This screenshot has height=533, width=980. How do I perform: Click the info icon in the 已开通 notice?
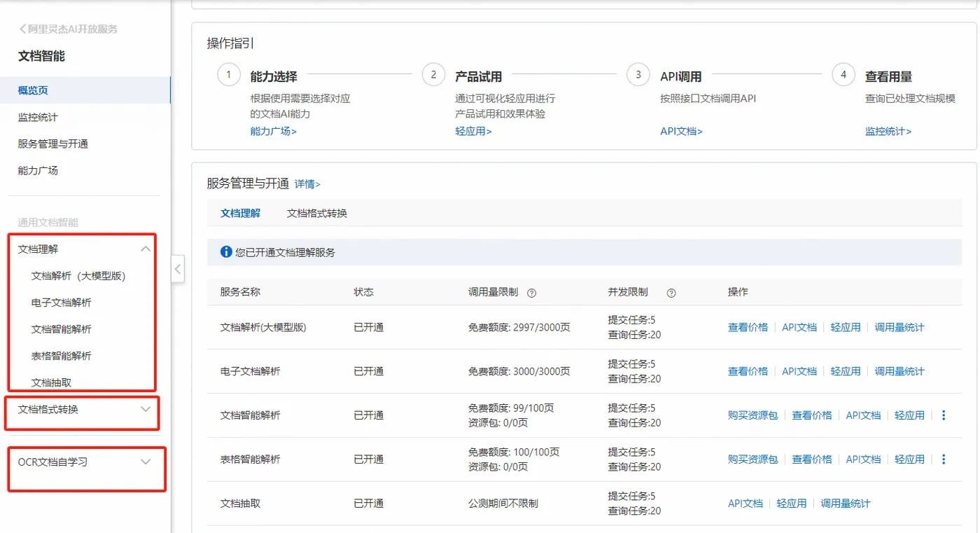(x=226, y=251)
